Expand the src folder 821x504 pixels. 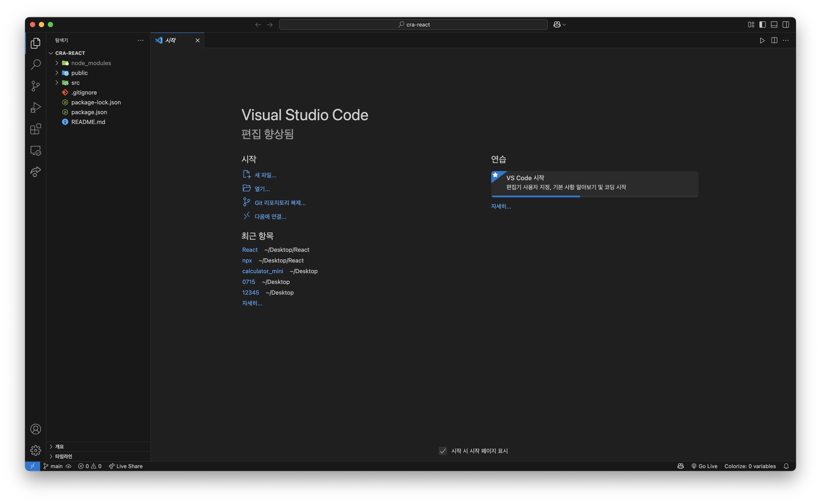pyautogui.click(x=98, y=83)
